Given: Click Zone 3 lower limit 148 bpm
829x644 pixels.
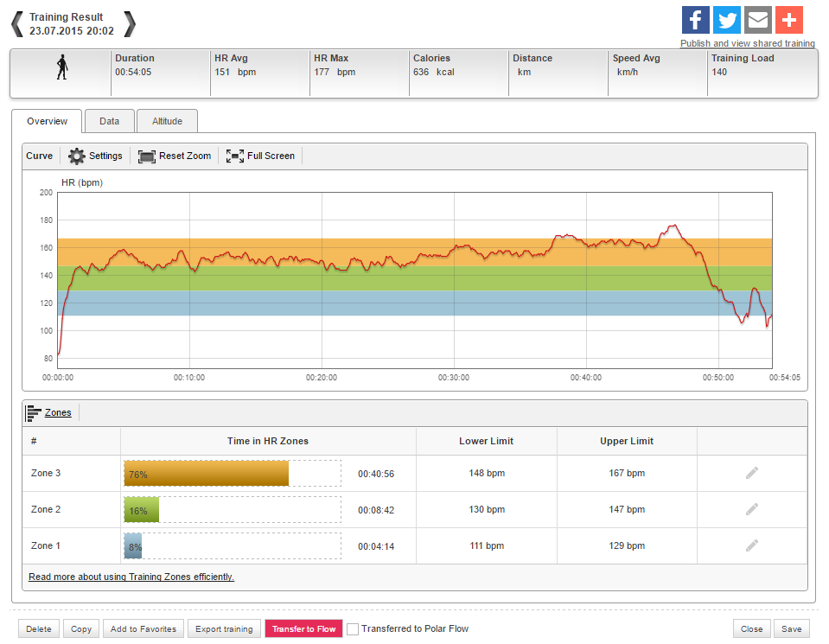Looking at the screenshot, I should pos(487,473).
